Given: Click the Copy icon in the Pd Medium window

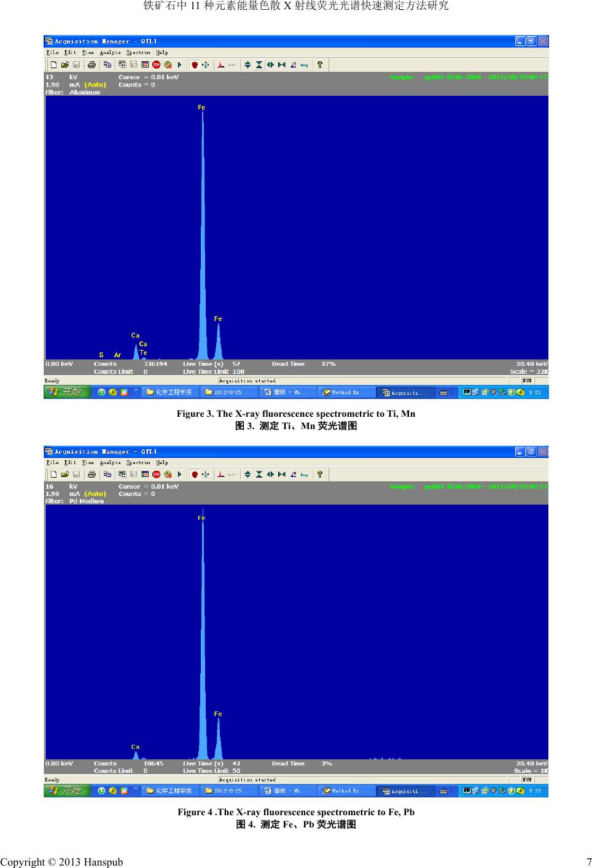Looking at the screenshot, I should (x=107, y=475).
